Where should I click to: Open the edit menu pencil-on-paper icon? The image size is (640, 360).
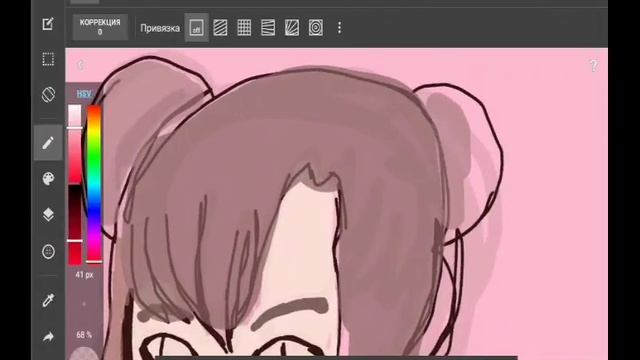pos(48,24)
